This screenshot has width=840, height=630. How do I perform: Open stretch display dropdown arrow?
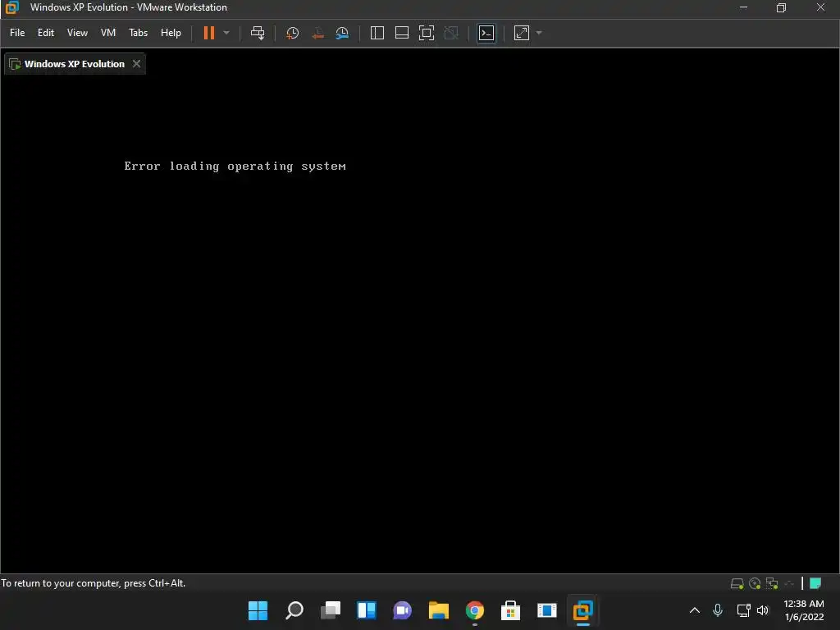point(539,33)
